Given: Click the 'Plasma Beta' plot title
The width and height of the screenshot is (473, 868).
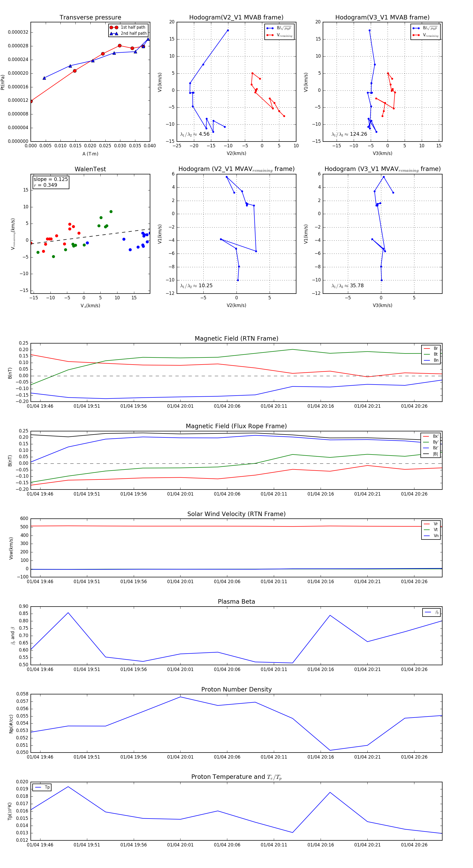Looking at the screenshot, I should click(x=236, y=602).
